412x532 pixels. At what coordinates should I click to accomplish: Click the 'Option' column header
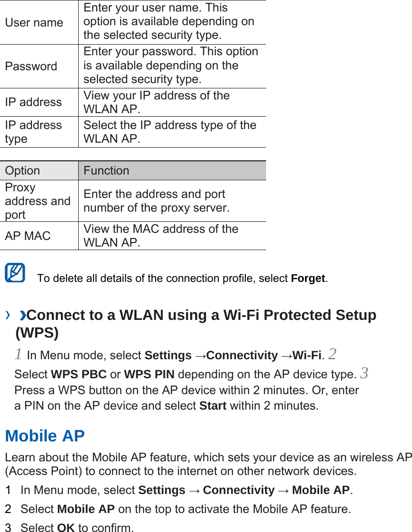pos(23,171)
